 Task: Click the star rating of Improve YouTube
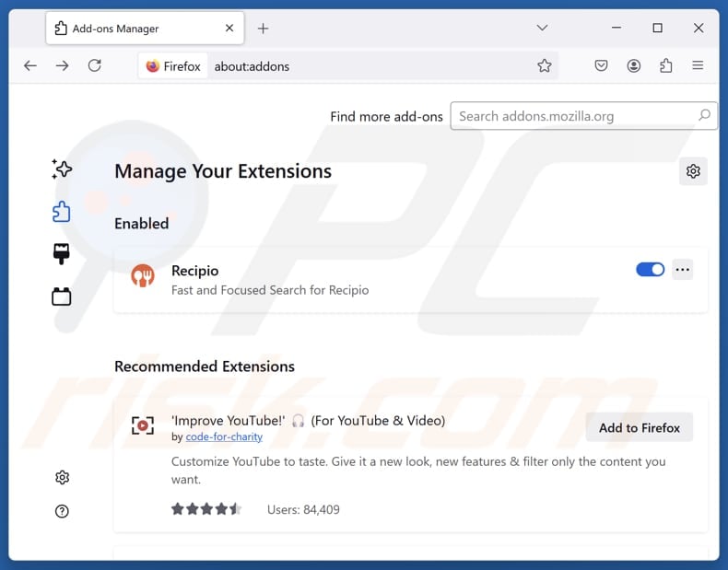[x=206, y=509]
